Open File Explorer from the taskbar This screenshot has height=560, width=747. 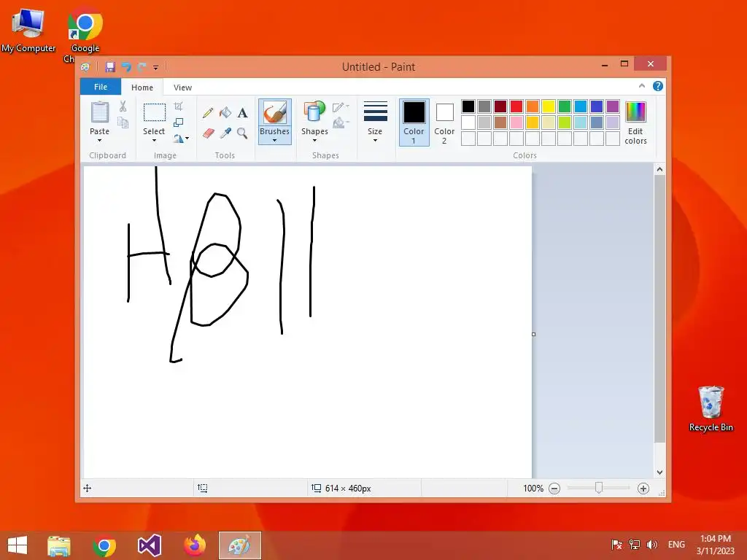coord(59,545)
